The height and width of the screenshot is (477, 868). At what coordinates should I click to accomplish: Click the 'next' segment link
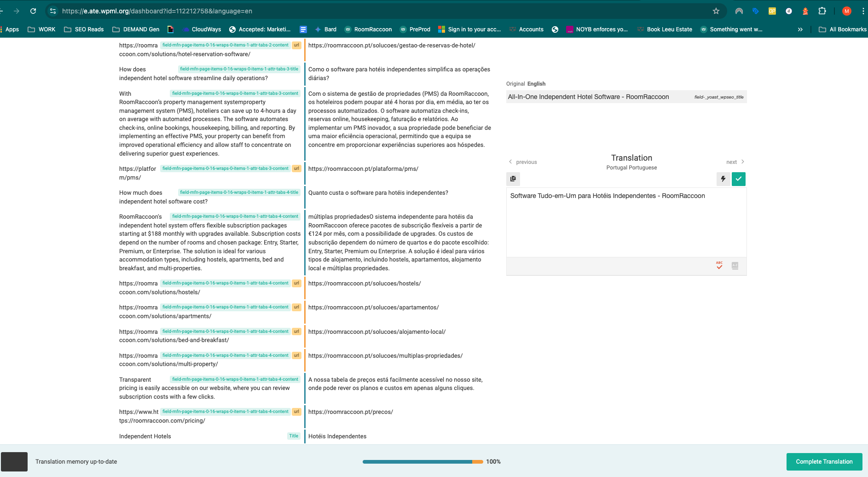(x=731, y=162)
